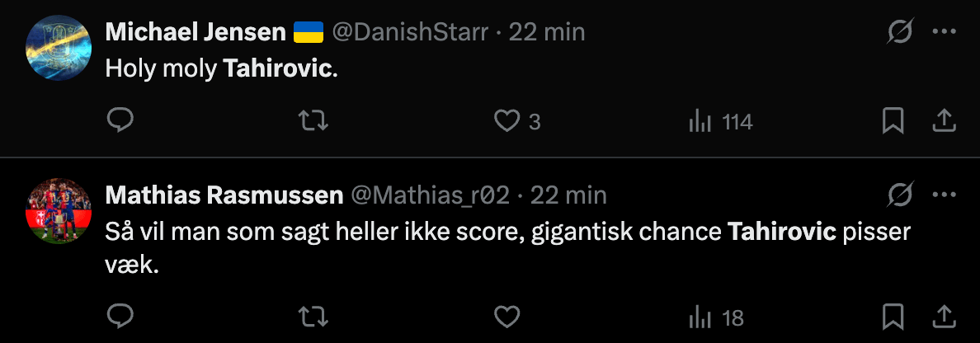Open more options on Mathias Rasmussen's tweet
This screenshot has width=980, height=343.
944,195
